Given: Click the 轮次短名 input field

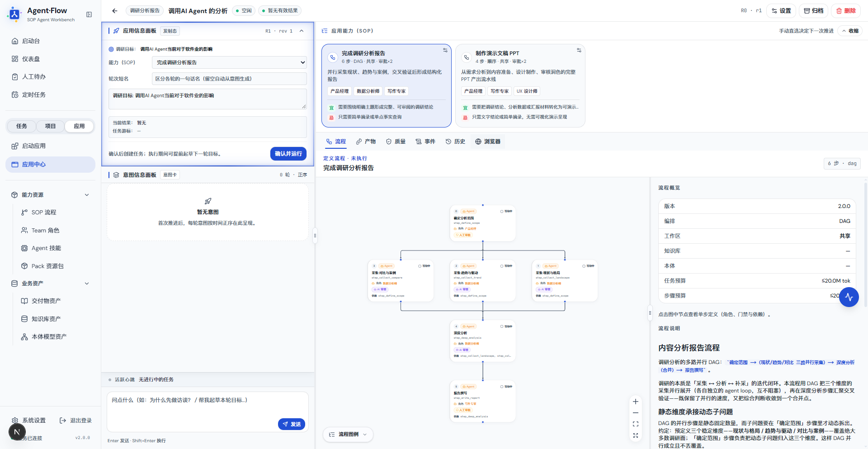Looking at the screenshot, I should (x=229, y=79).
